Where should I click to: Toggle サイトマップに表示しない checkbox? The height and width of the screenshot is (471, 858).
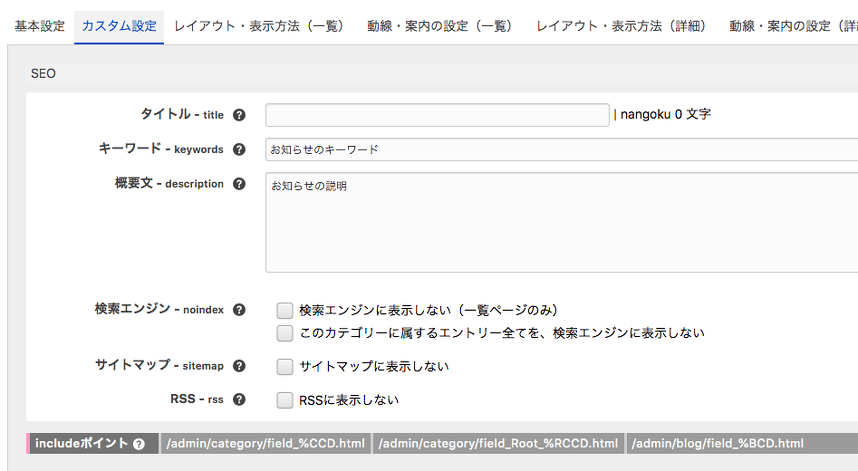pos(285,367)
